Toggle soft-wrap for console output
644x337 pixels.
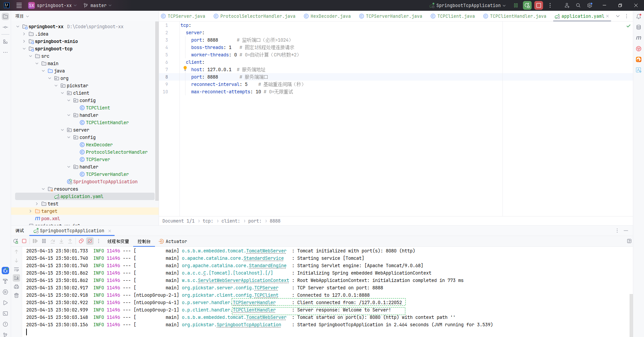16,270
